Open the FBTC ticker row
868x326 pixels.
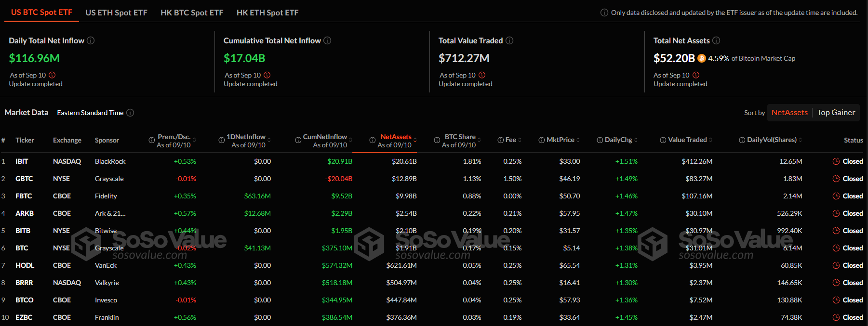tap(24, 196)
